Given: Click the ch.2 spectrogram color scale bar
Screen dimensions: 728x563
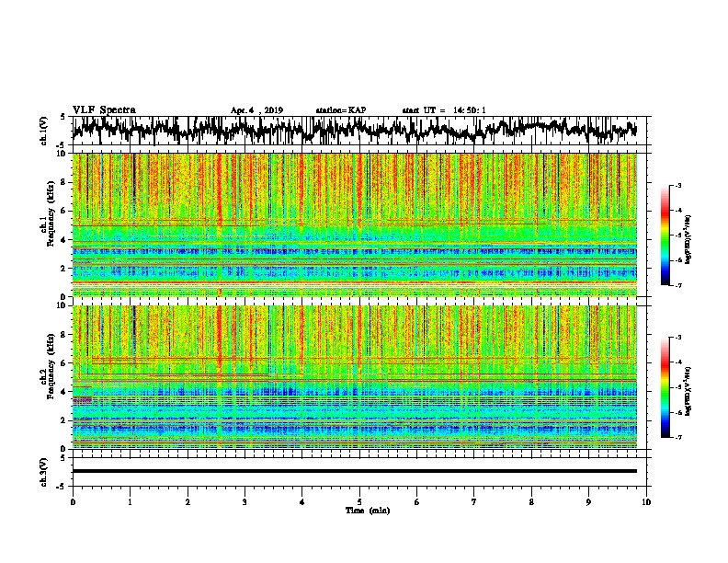Looking at the screenshot, I should coord(665,387).
